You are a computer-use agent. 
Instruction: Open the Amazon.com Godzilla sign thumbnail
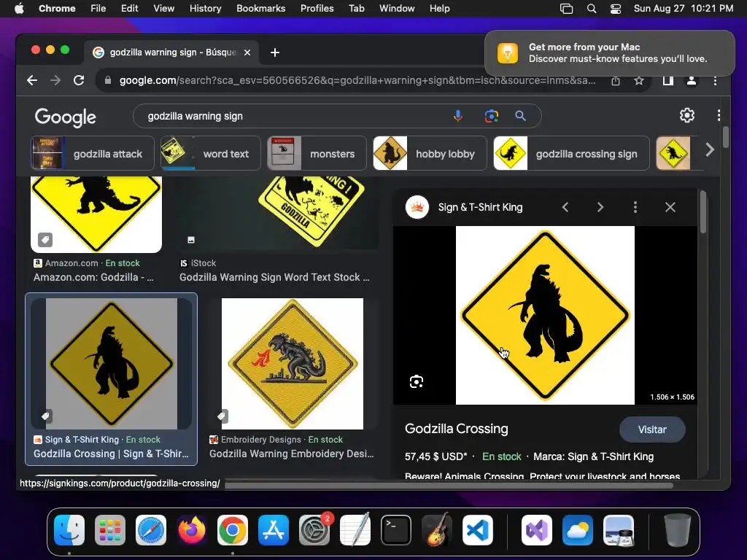[x=96, y=214]
